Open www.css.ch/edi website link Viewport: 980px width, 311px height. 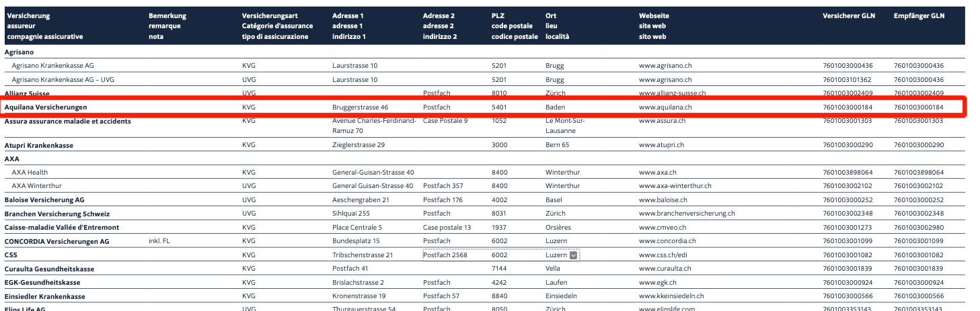[663, 255]
